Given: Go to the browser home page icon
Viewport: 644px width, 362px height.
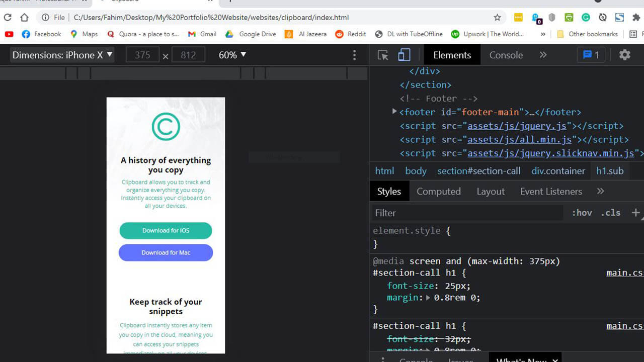Looking at the screenshot, I should point(24,18).
